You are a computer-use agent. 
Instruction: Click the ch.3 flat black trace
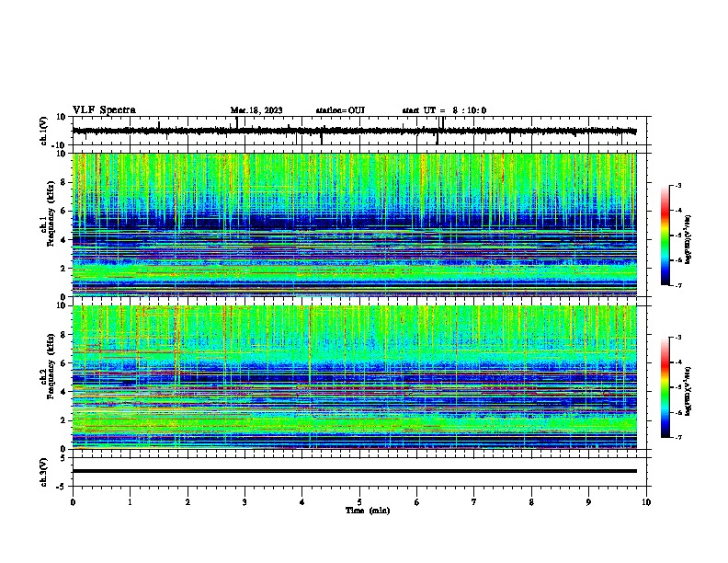[x=355, y=471]
